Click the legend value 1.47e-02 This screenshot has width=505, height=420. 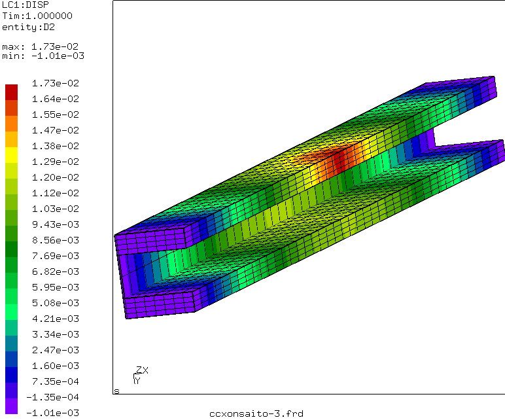click(x=56, y=130)
